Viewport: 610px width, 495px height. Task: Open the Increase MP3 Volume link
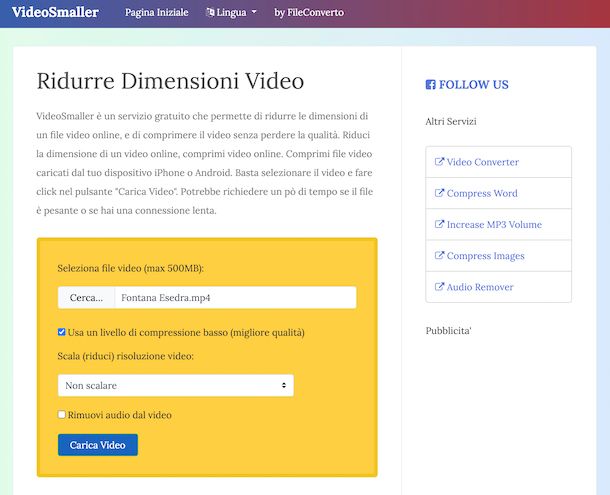point(494,225)
